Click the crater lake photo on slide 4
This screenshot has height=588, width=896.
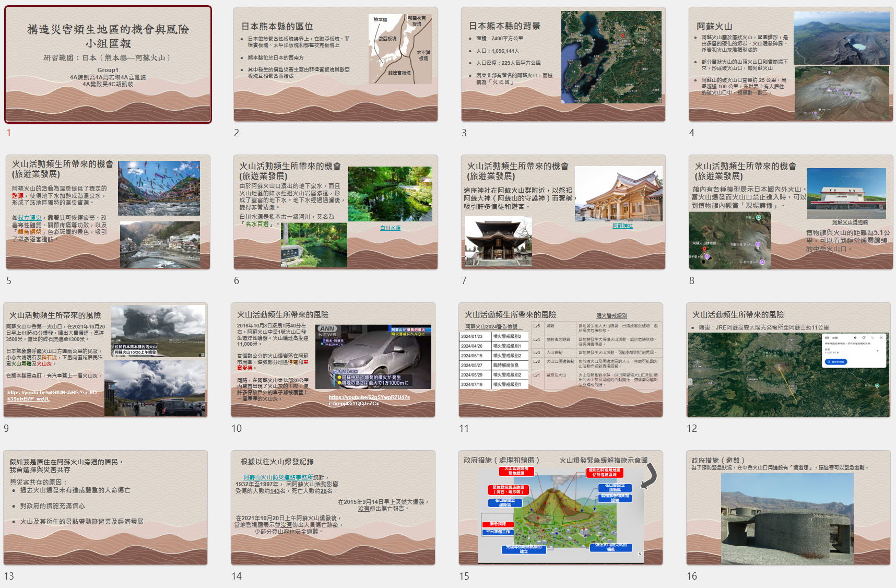click(841, 38)
